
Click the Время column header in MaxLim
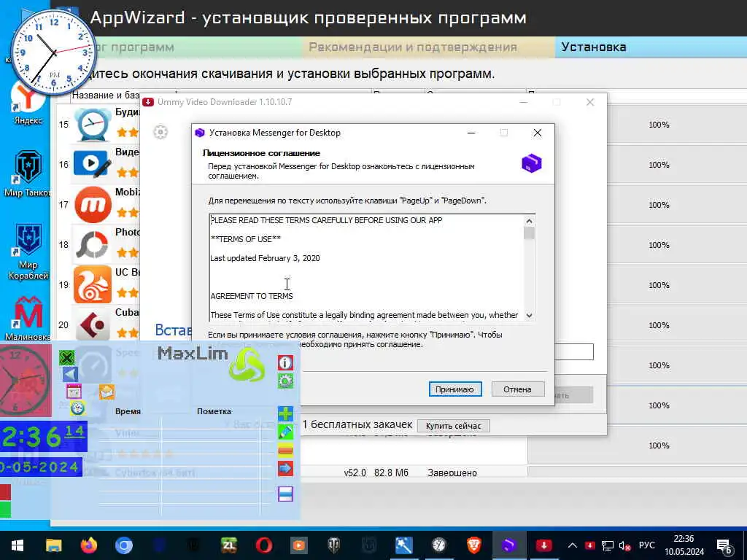point(128,411)
